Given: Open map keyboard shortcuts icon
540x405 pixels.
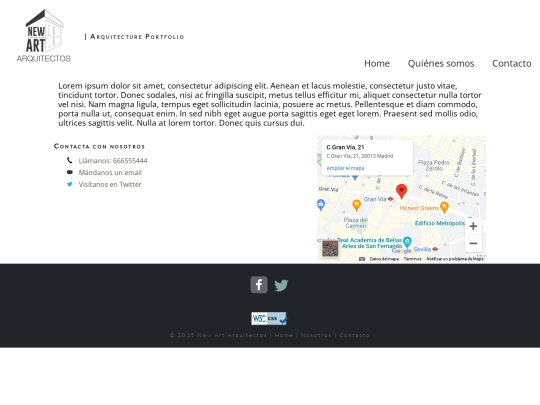Looking at the screenshot, I should (x=362, y=259).
